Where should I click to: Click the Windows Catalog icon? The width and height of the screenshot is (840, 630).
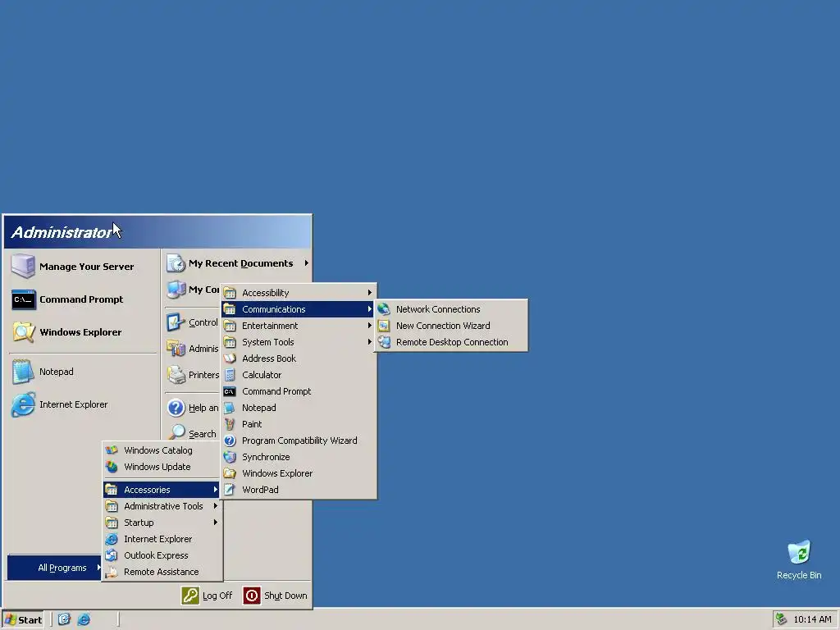click(112, 450)
